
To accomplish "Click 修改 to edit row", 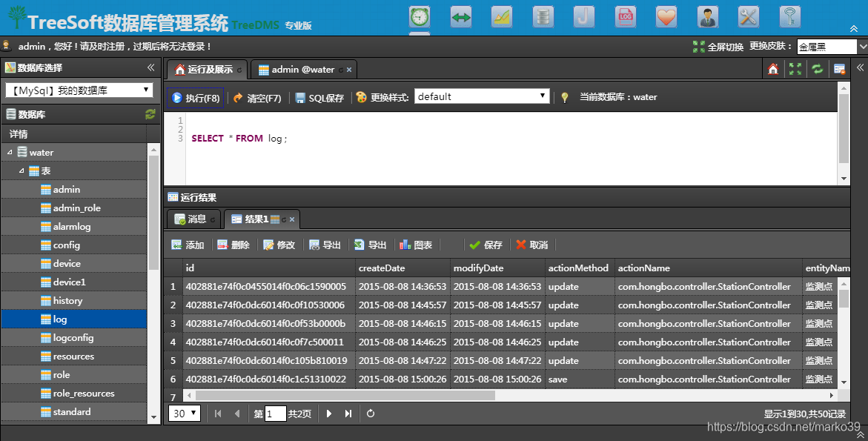I will click(279, 245).
